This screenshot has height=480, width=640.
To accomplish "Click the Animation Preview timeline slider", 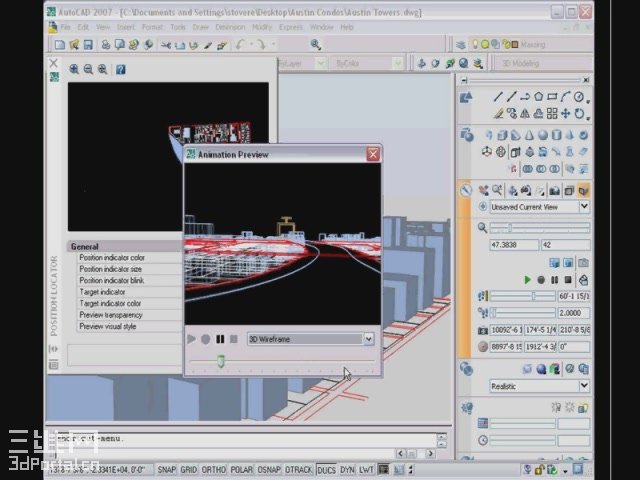I will click(282, 361).
